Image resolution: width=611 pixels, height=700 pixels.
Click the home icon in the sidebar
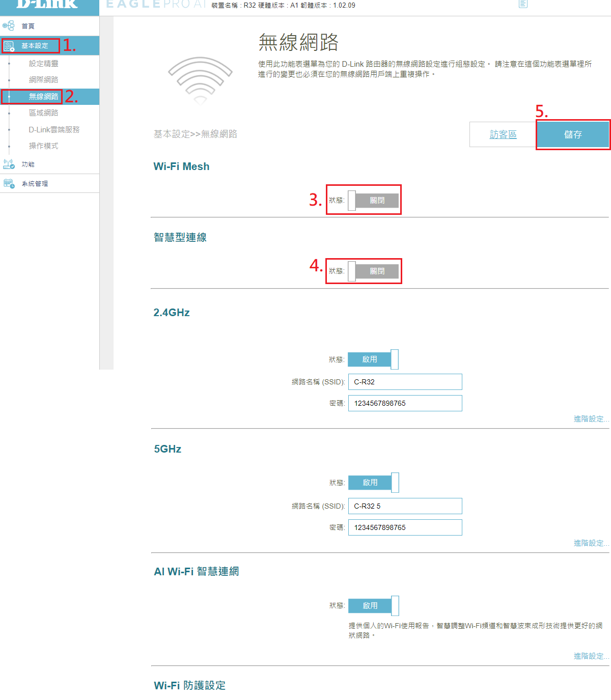pyautogui.click(x=9, y=25)
